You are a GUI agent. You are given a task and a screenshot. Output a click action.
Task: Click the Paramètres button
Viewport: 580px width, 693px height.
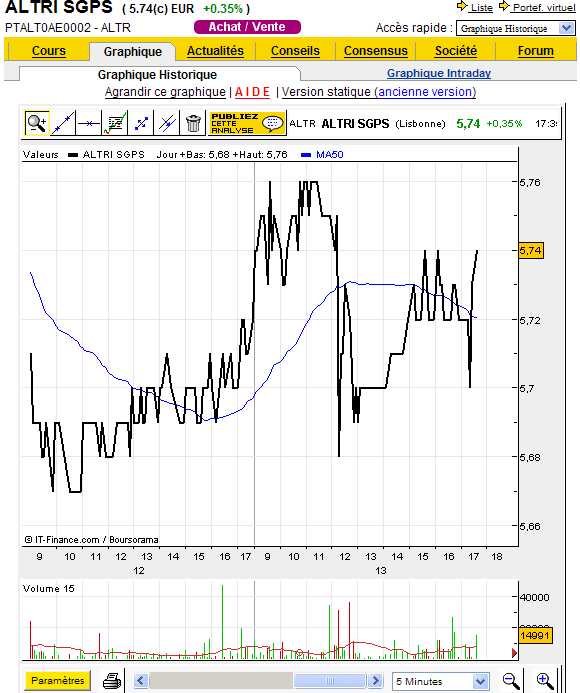tap(57, 681)
